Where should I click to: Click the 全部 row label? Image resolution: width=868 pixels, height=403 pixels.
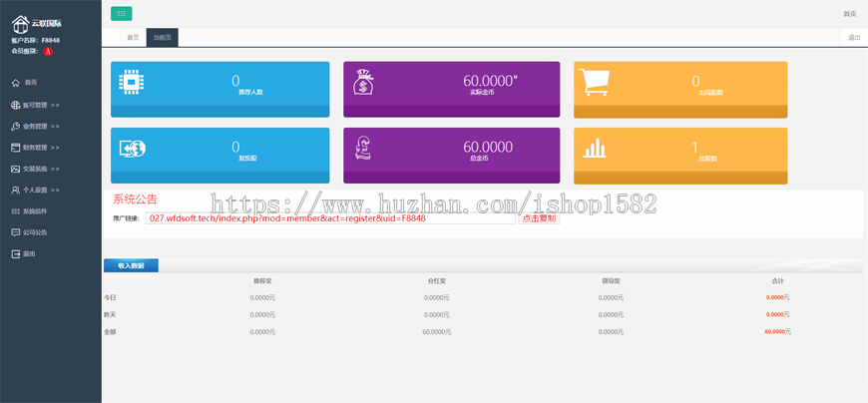(110, 331)
